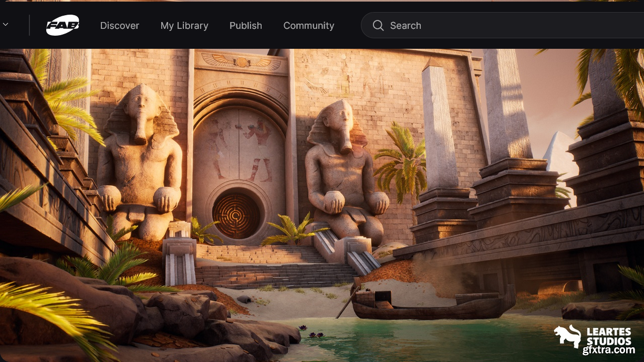Click the FAB logo

click(x=63, y=25)
